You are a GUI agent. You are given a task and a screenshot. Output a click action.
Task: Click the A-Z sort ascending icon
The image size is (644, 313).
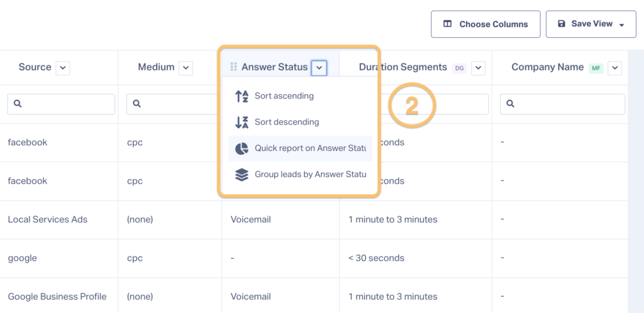click(241, 96)
